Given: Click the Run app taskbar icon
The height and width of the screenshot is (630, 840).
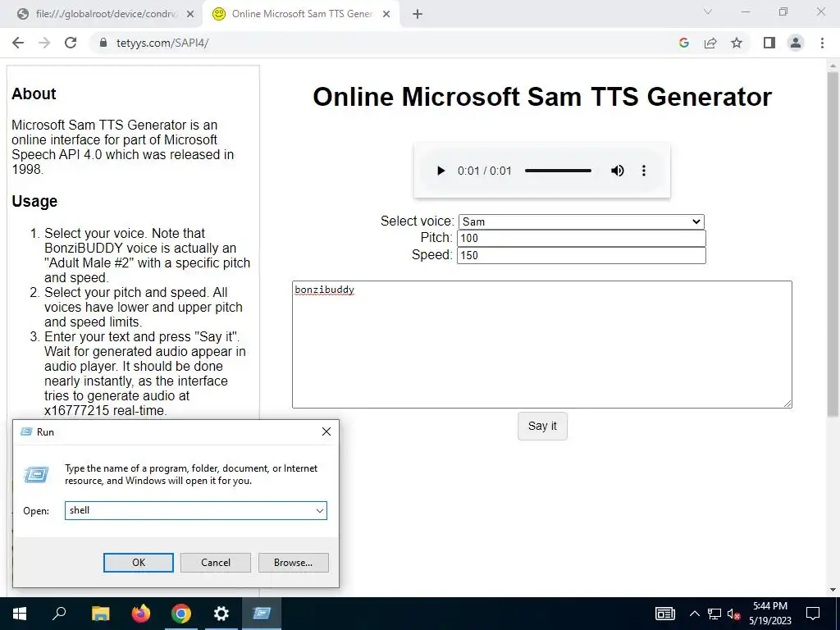Looking at the screenshot, I should [262, 614].
